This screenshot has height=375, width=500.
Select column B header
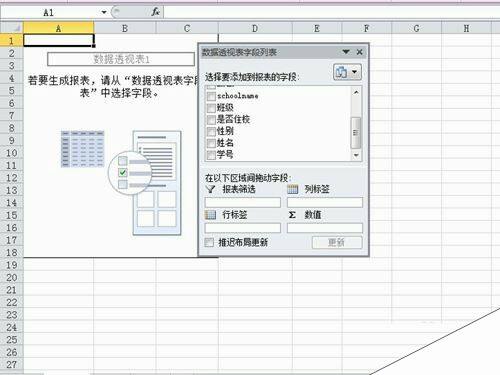pos(125,28)
